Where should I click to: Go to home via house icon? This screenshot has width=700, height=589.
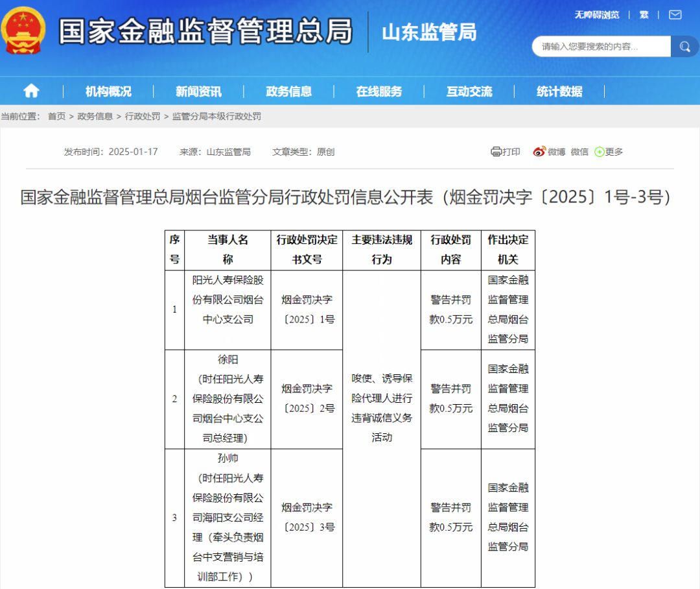(31, 91)
